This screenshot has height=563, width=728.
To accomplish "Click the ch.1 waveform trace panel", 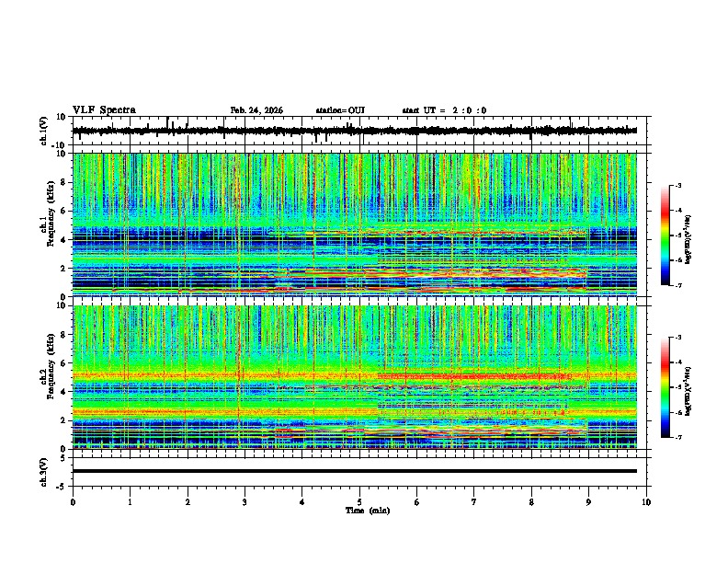I will point(359,131).
